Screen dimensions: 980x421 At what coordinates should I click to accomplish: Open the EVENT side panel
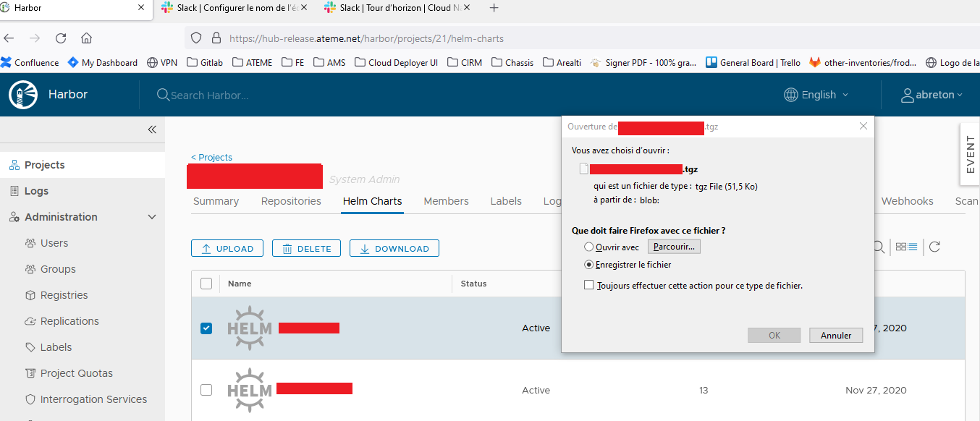tap(970, 155)
